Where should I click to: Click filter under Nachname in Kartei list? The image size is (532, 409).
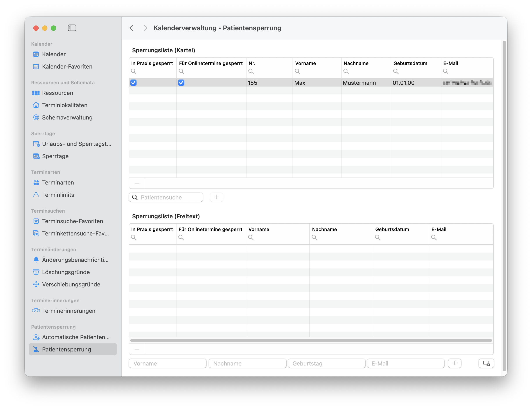point(366,71)
